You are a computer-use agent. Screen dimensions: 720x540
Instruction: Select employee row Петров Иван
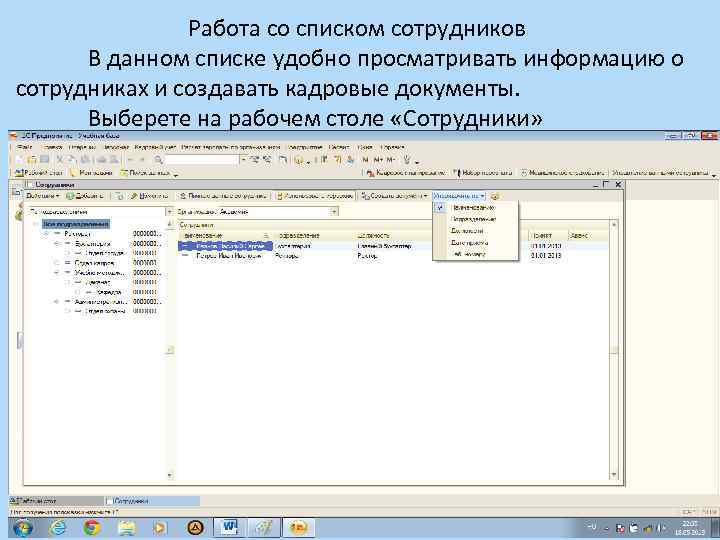(x=229, y=256)
